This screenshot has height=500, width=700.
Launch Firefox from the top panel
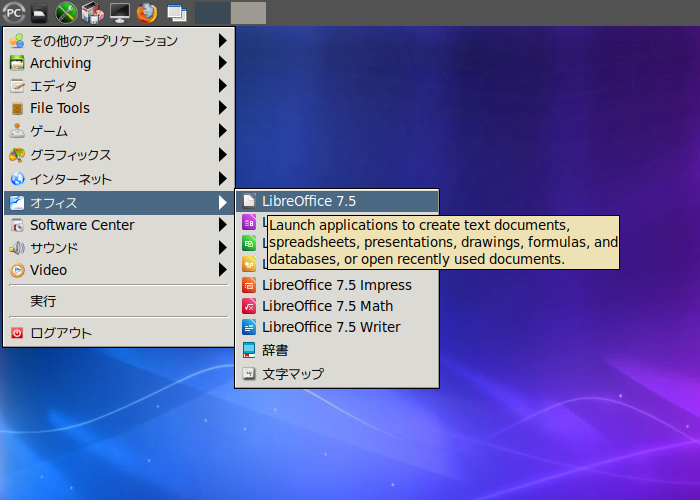(146, 13)
